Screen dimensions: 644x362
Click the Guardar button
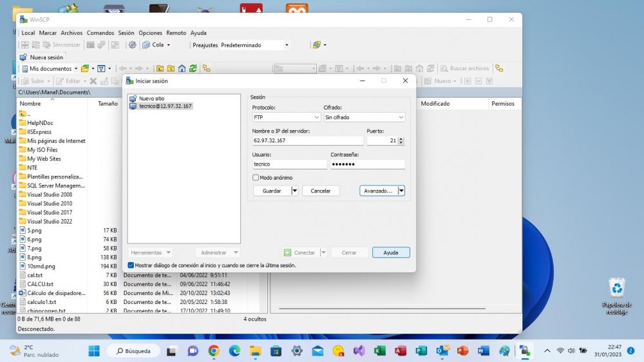pos(272,191)
